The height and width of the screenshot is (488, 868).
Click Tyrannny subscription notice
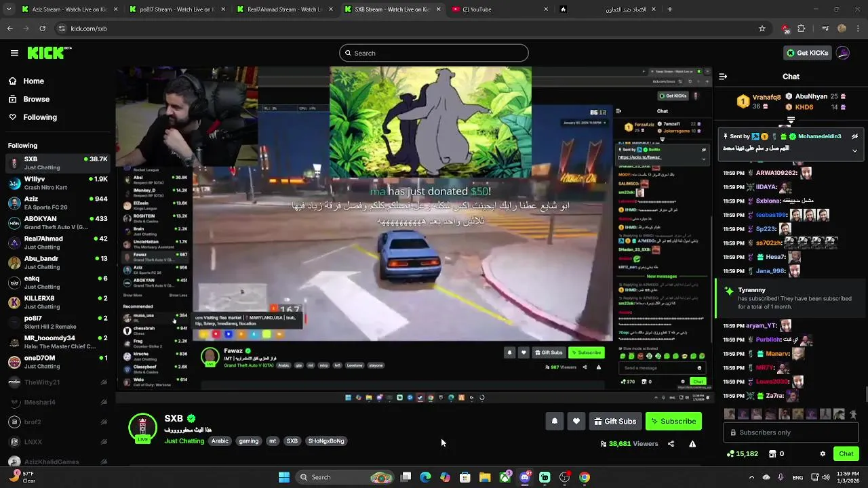[791, 298]
